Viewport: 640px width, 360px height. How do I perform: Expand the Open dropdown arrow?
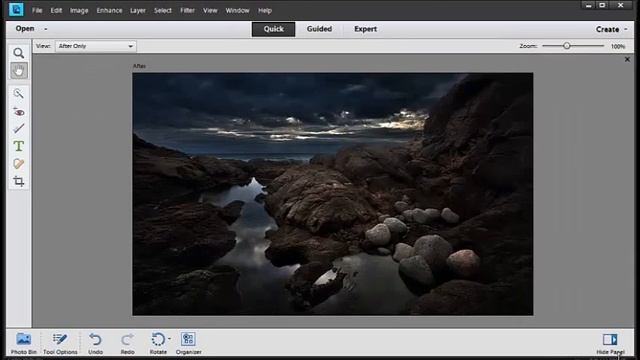[x=46, y=29]
